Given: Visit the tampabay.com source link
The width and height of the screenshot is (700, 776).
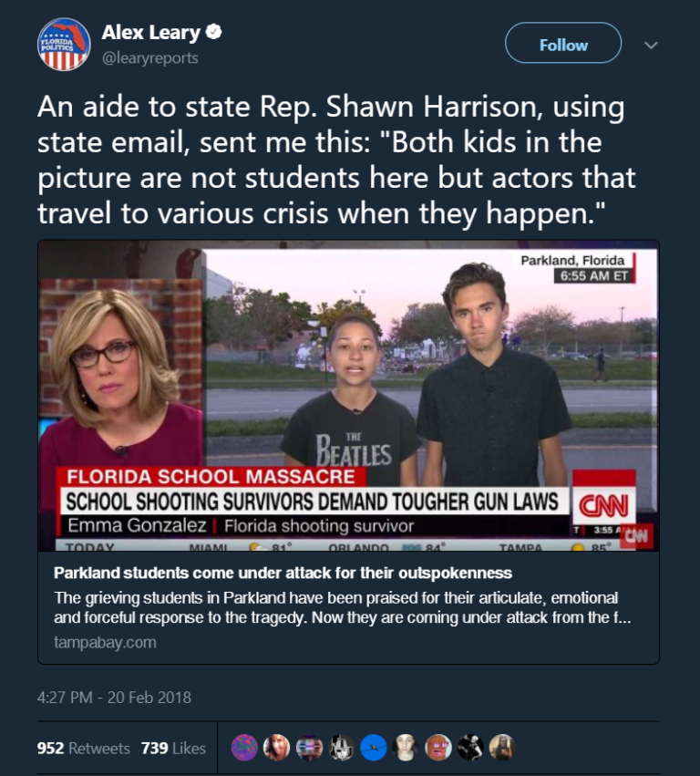Looking at the screenshot, I should tap(105, 642).
